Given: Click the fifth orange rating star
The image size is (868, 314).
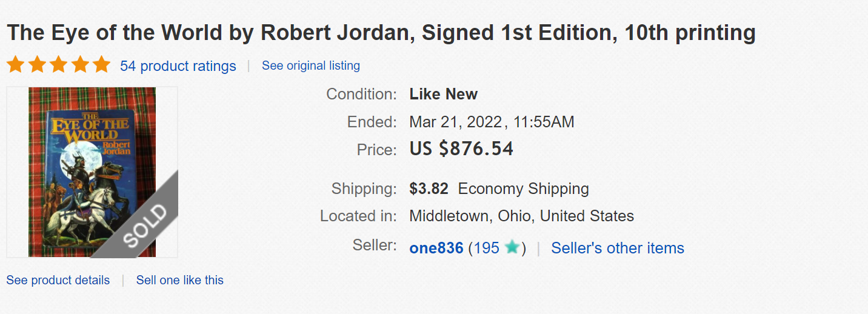Looking at the screenshot, I should (101, 65).
